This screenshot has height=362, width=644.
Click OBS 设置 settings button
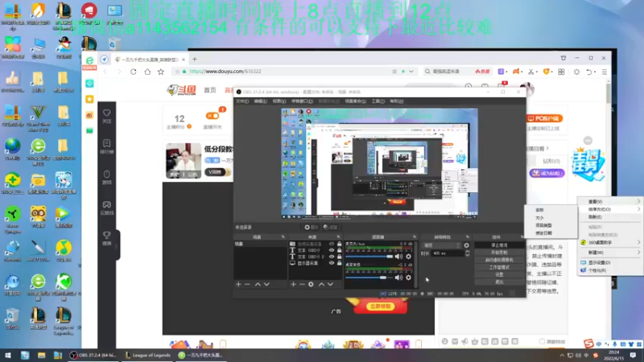point(499,274)
